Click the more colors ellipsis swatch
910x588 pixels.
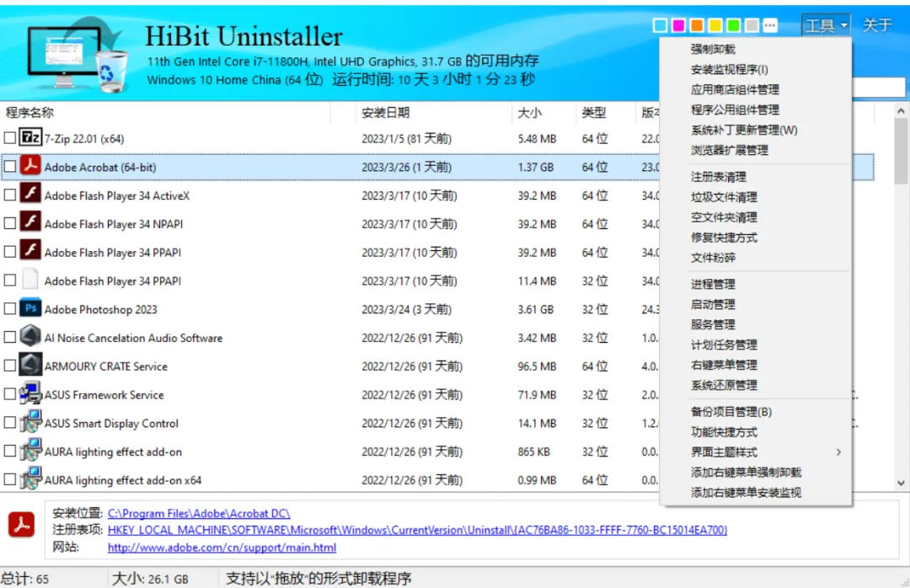[769, 25]
